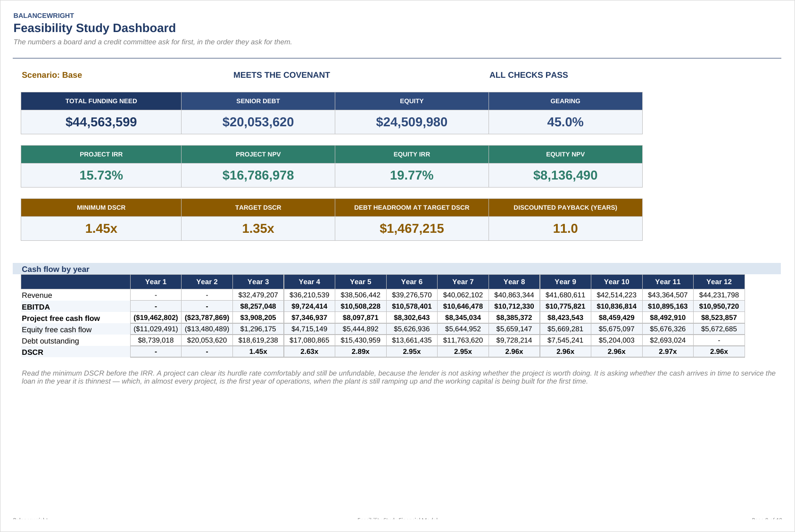The width and height of the screenshot is (795, 532).
Task: Select the Cash flow by year section heading
Action: pos(56,269)
